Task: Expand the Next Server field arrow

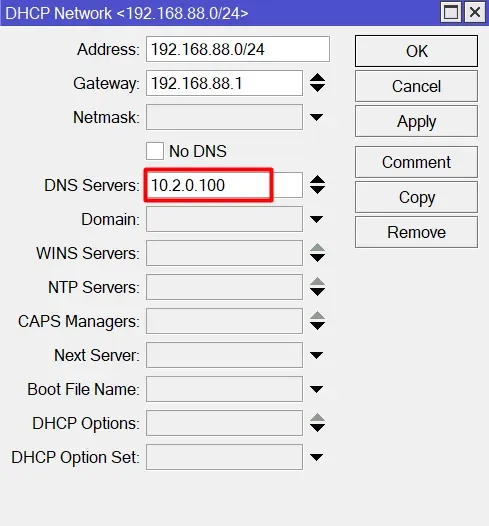Action: (x=317, y=355)
